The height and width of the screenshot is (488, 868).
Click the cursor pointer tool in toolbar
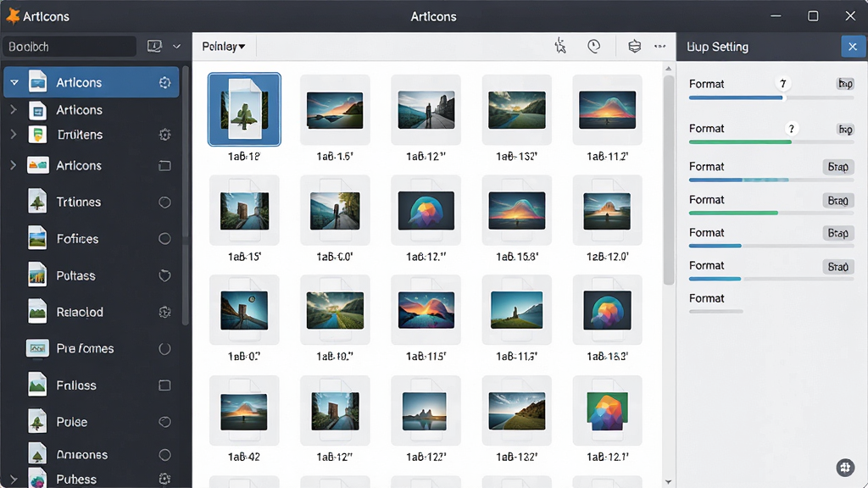[560, 46]
